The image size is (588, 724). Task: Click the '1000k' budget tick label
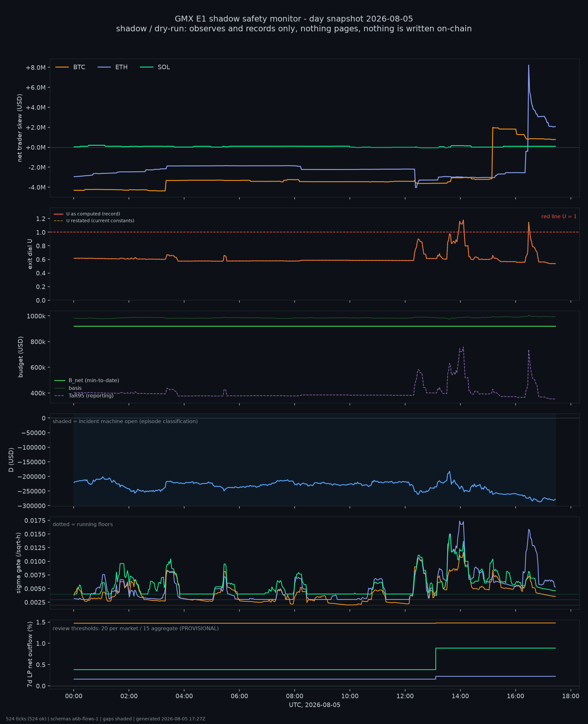point(36,316)
